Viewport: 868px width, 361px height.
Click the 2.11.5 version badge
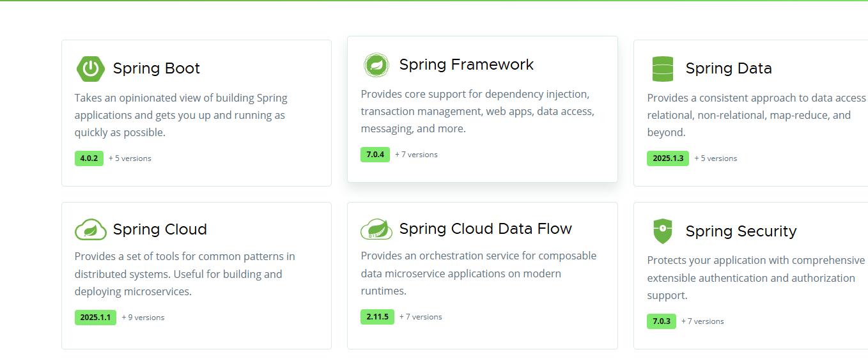(x=377, y=316)
